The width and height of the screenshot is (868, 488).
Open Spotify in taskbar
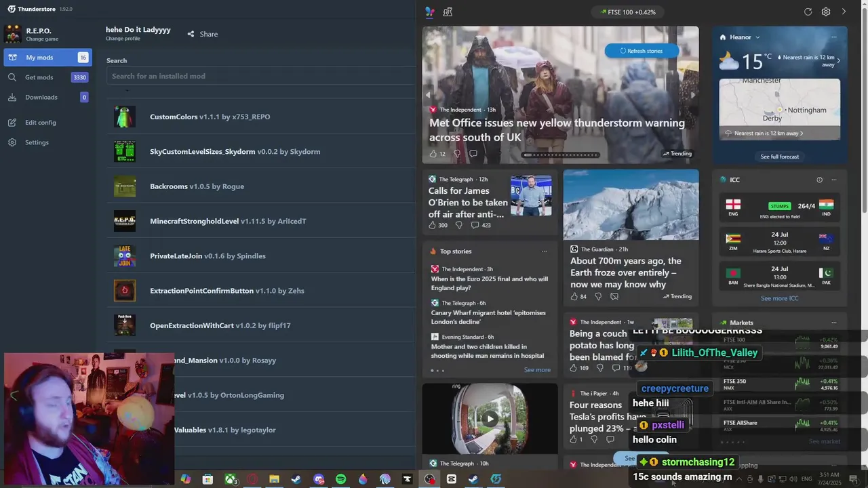340,479
